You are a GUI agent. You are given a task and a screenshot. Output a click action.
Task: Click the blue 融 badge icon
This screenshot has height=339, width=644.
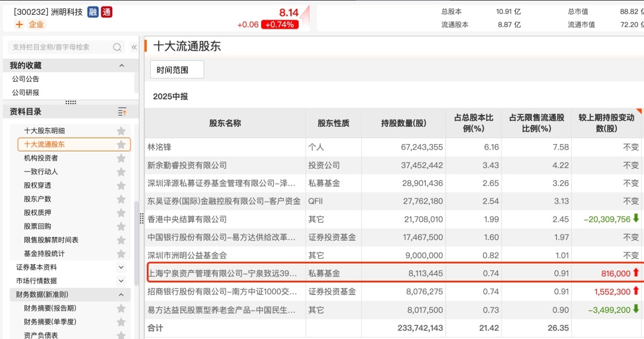[92, 12]
